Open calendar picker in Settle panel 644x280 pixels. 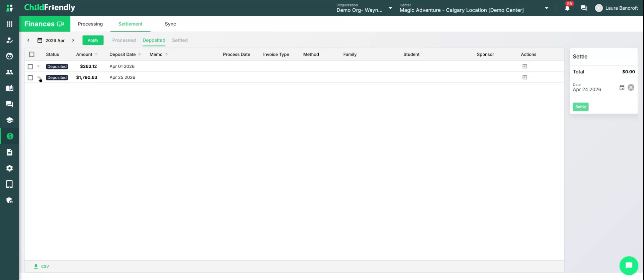pos(622,88)
